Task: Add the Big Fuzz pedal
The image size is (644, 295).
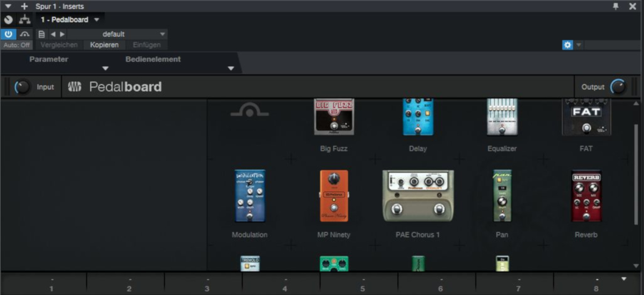Action: (x=334, y=117)
